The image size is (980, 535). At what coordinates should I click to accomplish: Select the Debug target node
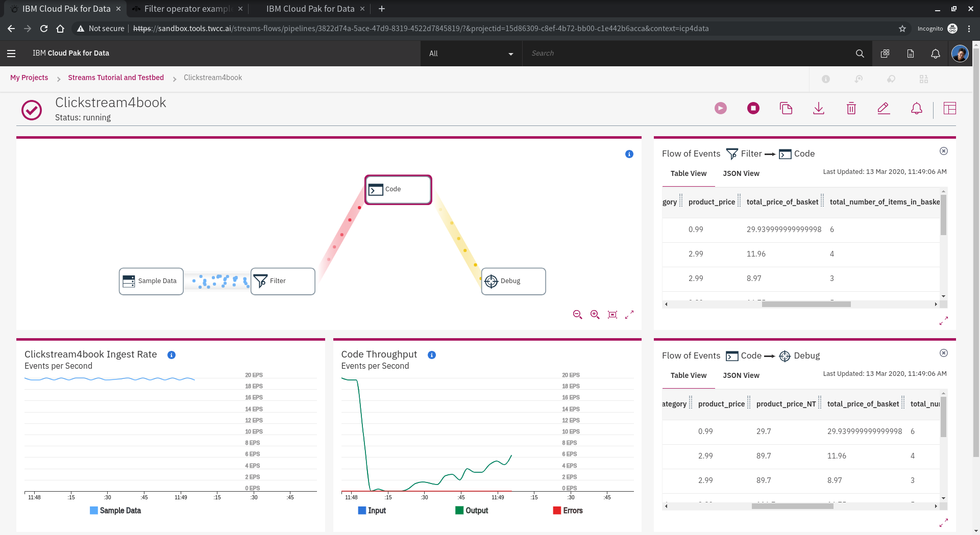point(513,281)
